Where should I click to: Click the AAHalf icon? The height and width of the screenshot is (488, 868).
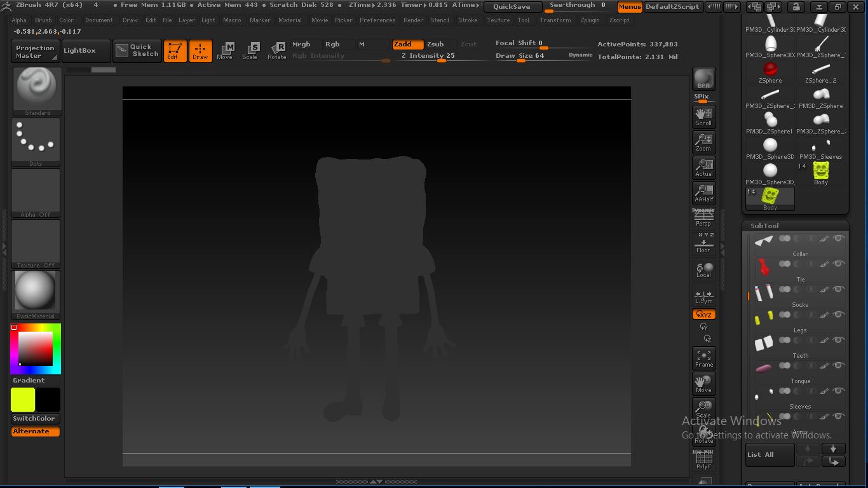[x=703, y=193]
